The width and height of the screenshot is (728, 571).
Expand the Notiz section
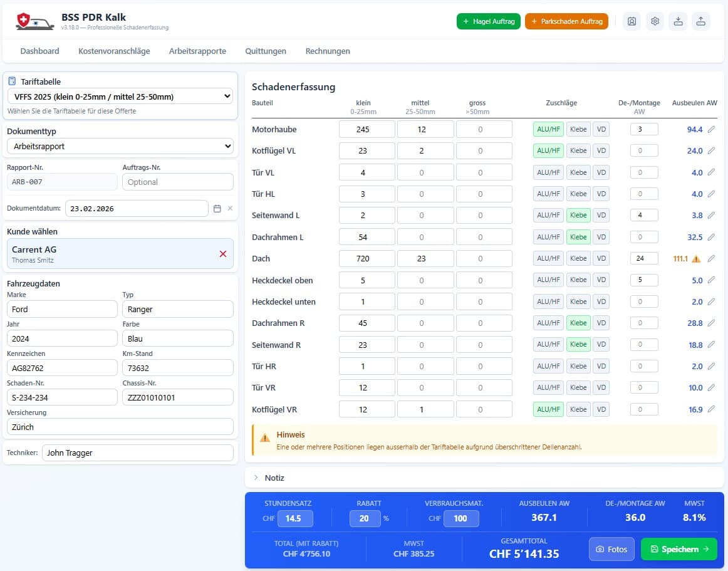(x=274, y=478)
